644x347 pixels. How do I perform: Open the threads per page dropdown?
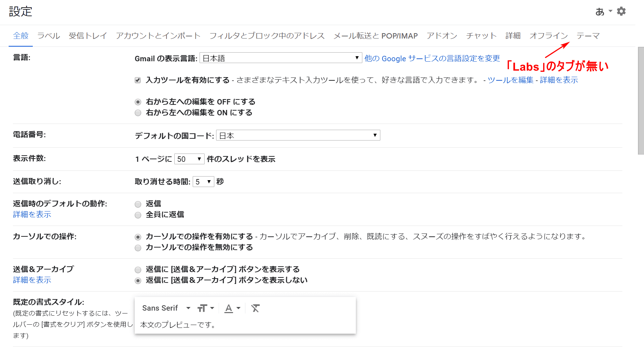189,159
